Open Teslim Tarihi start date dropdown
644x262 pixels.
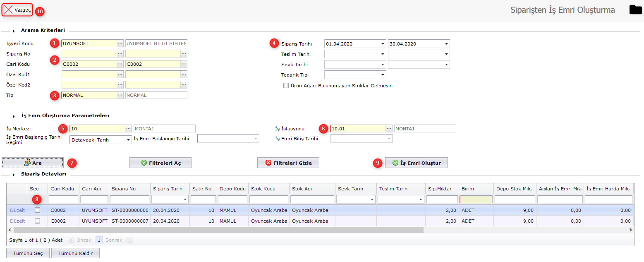383,54
